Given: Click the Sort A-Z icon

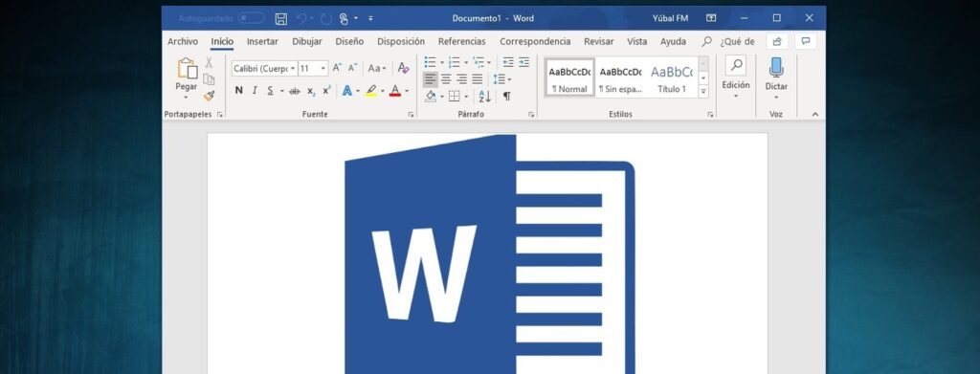Looking at the screenshot, I should [x=484, y=97].
